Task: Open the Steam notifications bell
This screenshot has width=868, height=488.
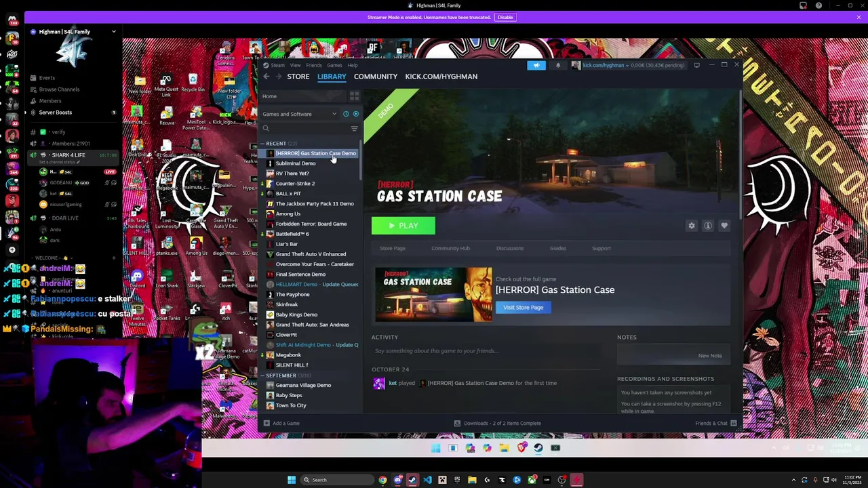Action: 558,65
